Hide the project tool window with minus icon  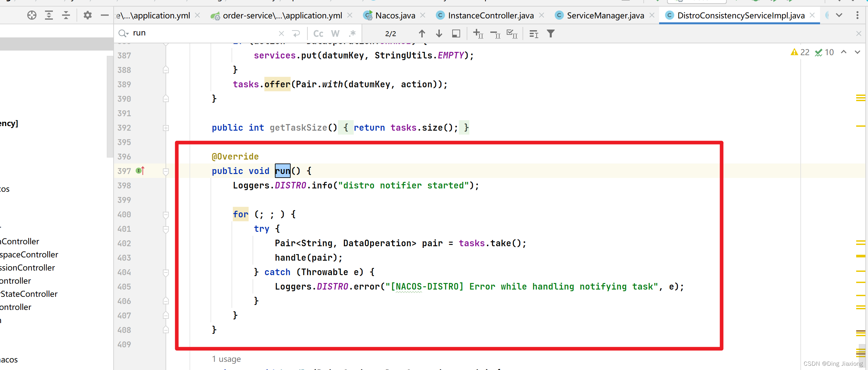(x=105, y=15)
